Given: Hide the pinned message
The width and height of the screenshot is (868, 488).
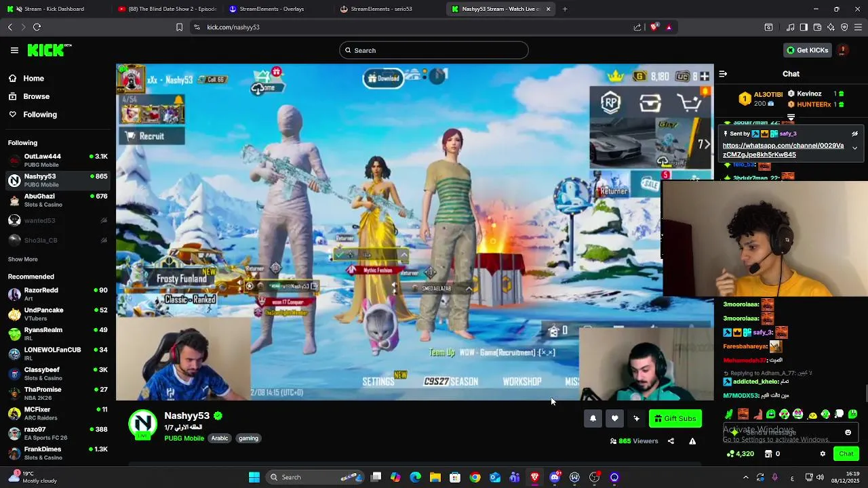Looking at the screenshot, I should click(854, 134).
